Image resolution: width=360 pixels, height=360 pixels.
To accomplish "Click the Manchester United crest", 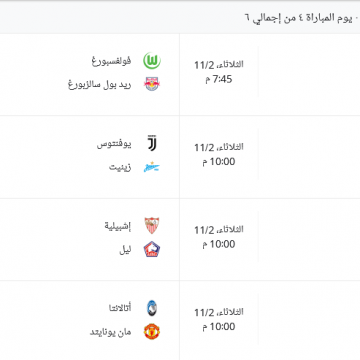I will 152,332.
